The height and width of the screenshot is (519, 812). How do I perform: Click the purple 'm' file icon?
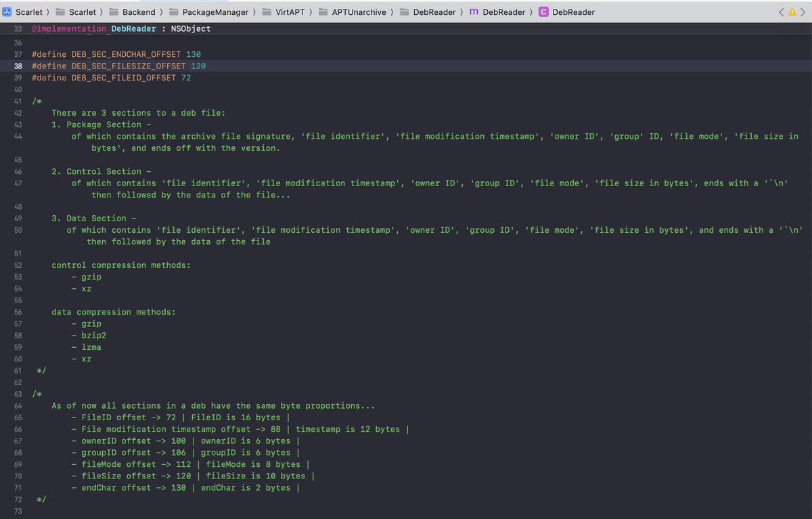point(474,12)
